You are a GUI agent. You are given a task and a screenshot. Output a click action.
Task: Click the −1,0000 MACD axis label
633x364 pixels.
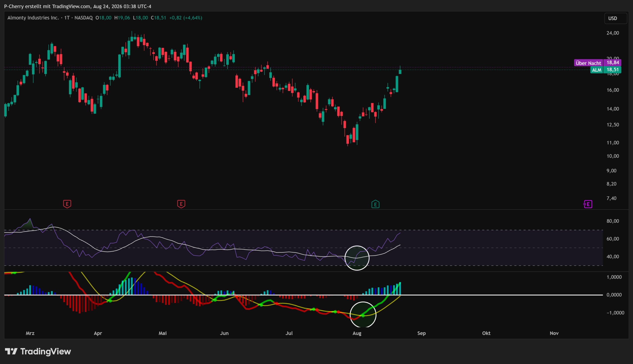(615, 313)
